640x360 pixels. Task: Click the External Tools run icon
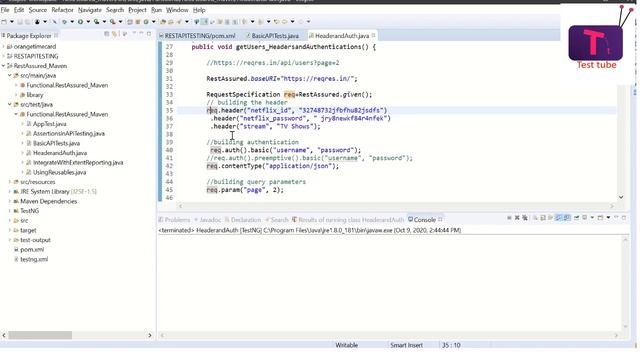(113, 22)
